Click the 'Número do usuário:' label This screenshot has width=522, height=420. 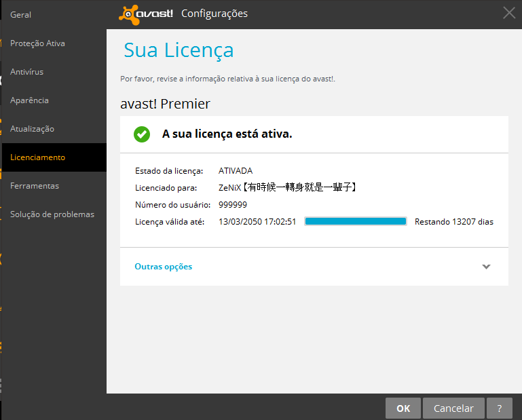coord(173,205)
